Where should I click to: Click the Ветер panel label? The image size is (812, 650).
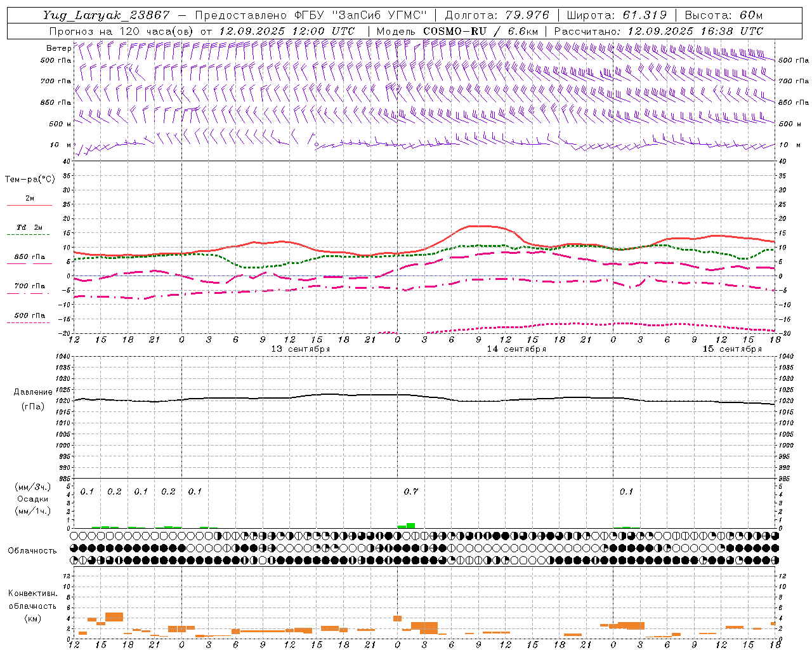click(58, 48)
